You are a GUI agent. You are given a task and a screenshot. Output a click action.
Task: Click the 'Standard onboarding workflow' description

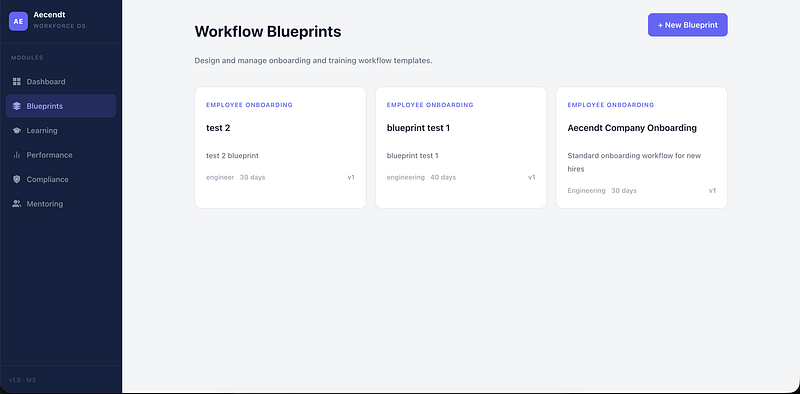tap(634, 162)
